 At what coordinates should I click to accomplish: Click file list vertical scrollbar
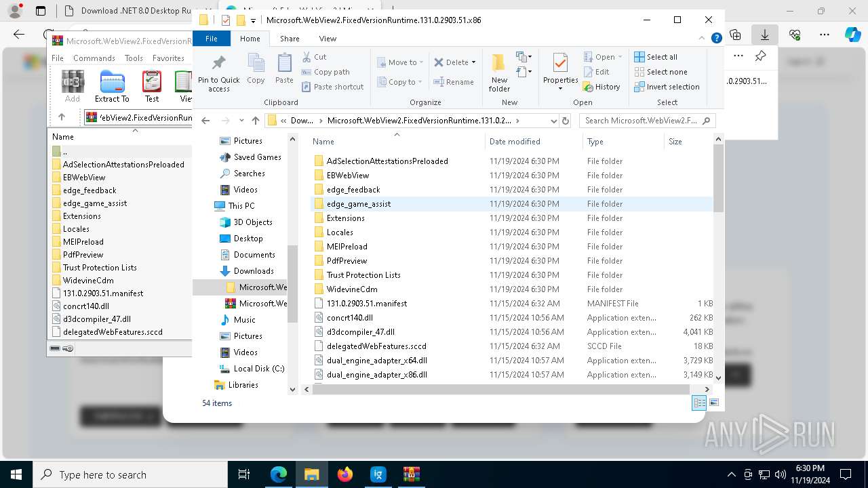(x=718, y=179)
